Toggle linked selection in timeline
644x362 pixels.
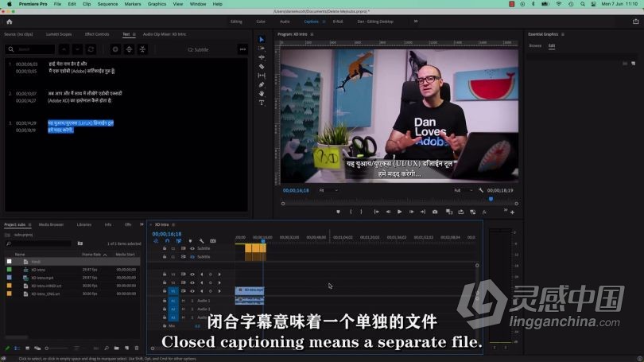point(179,241)
